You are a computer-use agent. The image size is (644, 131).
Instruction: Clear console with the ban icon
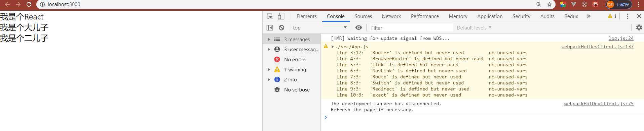pyautogui.click(x=281, y=27)
